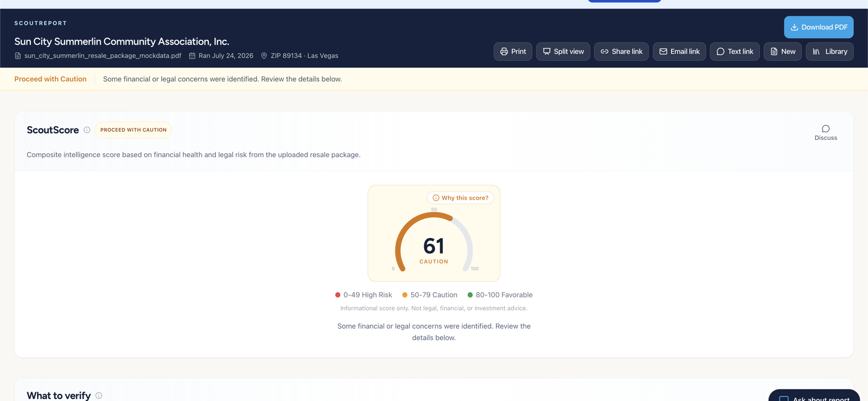Open the Library
The width and height of the screenshot is (868, 401).
pos(829,51)
